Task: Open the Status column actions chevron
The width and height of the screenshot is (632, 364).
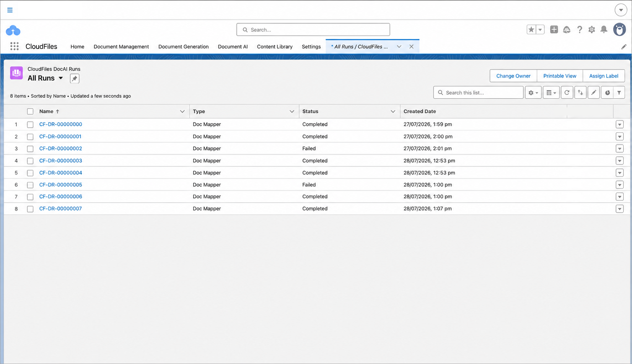Action: [x=393, y=111]
